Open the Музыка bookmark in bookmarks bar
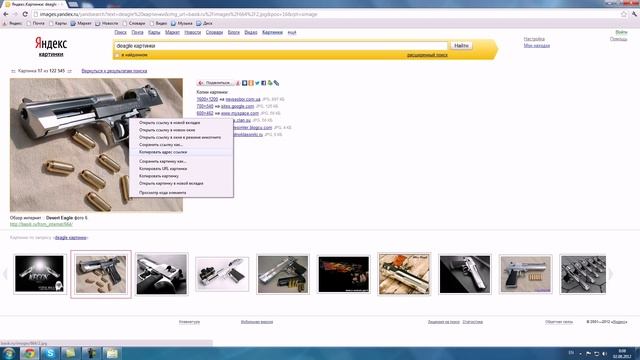 click(182, 23)
